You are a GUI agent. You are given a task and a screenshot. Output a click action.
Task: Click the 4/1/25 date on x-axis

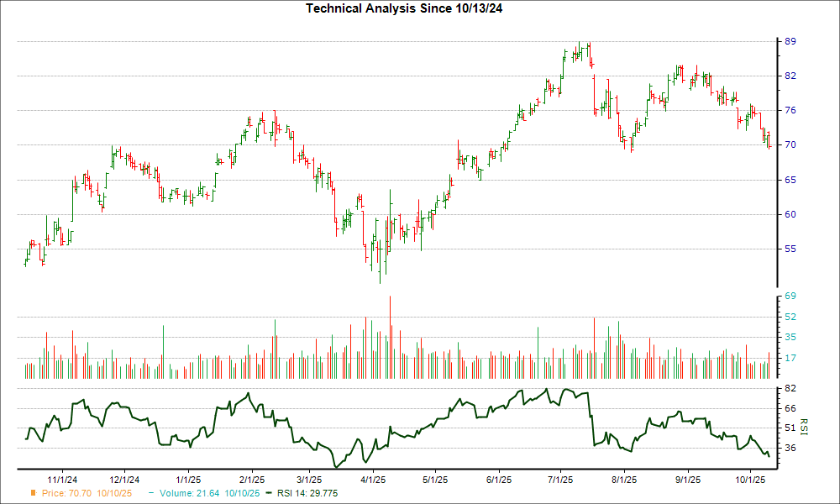click(x=373, y=479)
